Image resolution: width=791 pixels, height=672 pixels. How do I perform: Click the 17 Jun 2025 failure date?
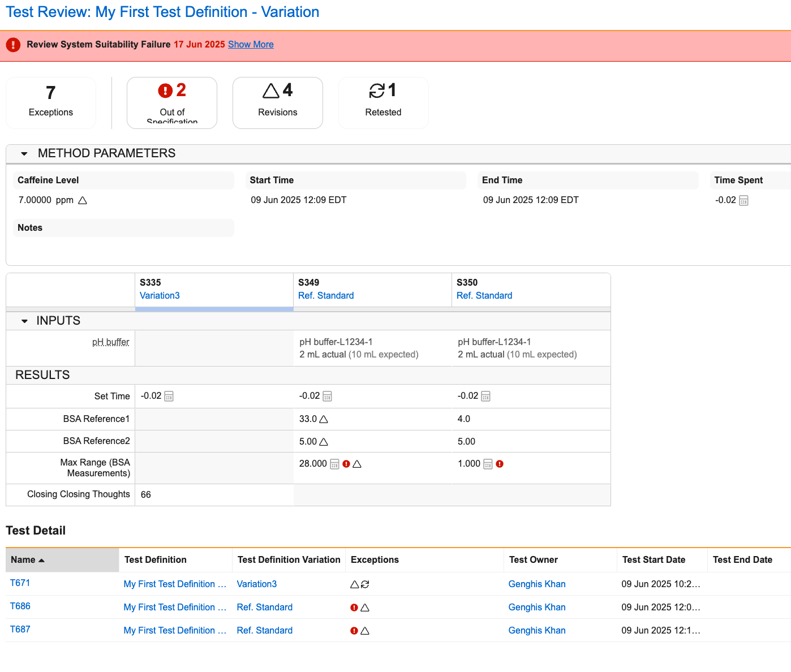199,44
